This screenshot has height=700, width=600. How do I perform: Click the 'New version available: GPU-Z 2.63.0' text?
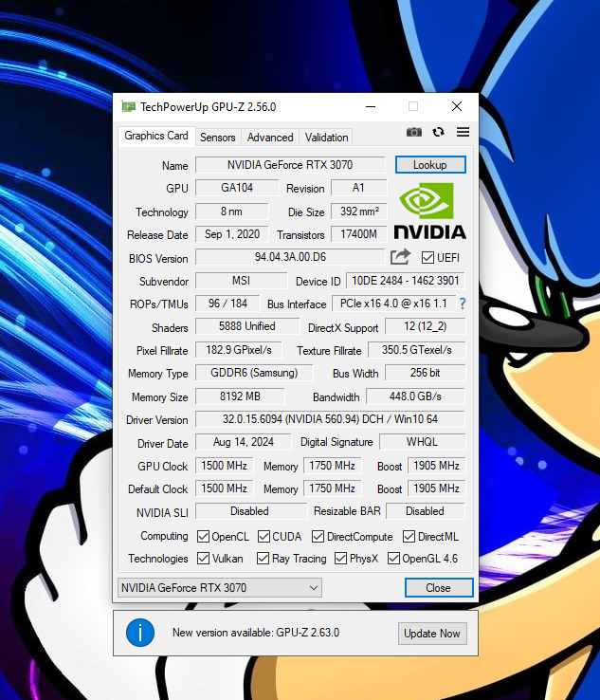click(256, 633)
